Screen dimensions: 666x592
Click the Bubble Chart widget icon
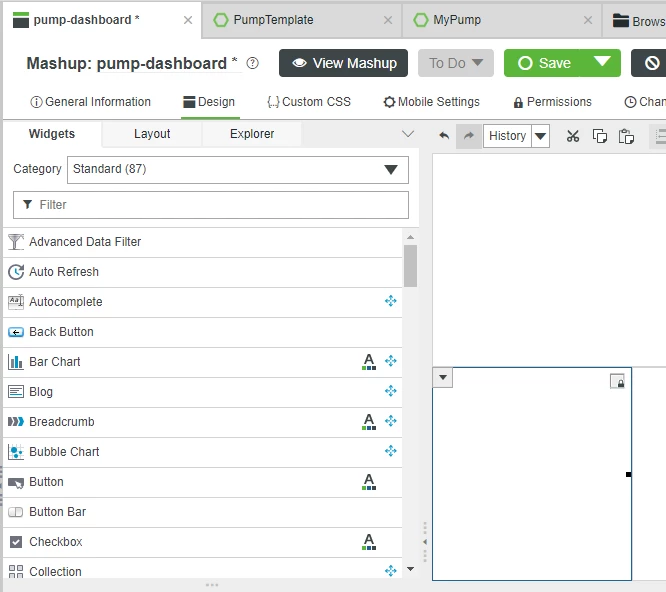pos(16,452)
